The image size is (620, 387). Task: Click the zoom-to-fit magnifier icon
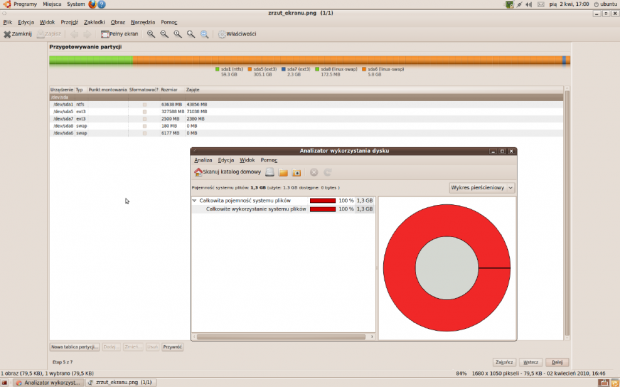pyautogui.click(x=204, y=34)
